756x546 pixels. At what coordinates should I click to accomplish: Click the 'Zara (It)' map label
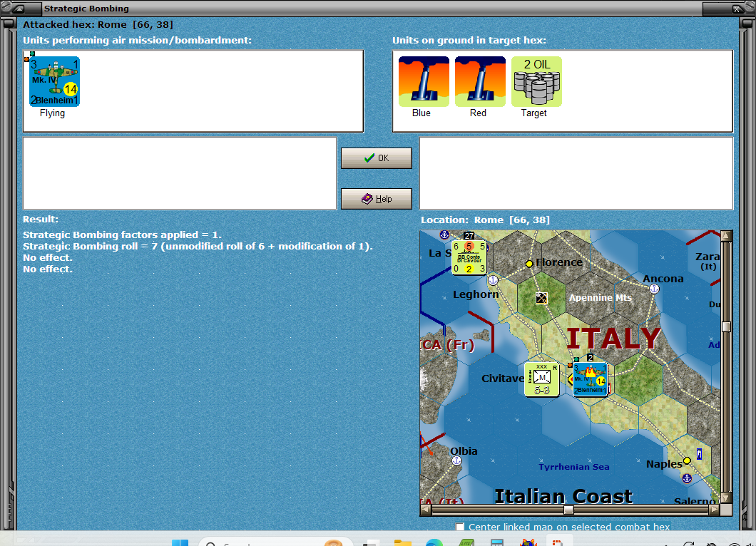[708, 261]
